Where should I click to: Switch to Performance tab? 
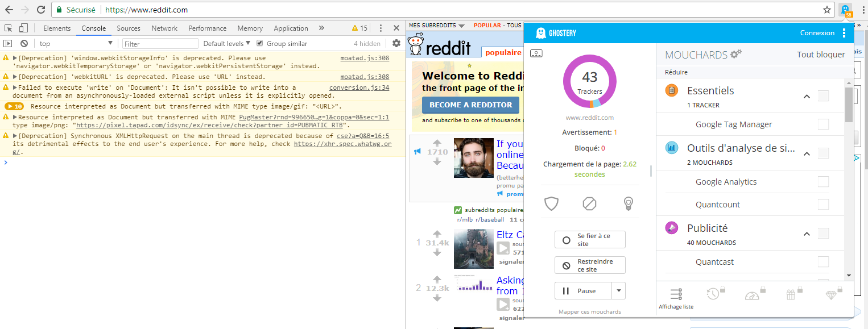click(x=208, y=28)
